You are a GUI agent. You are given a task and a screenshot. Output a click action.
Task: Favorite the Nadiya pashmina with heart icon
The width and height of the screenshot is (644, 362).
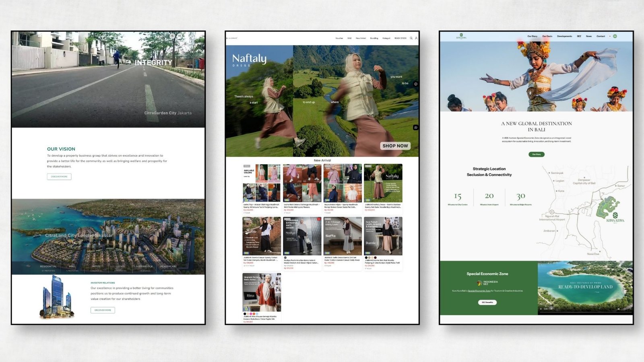coord(319,253)
